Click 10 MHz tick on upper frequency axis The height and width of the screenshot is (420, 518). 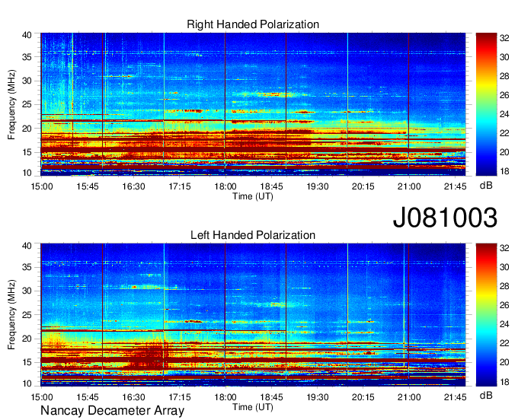[27, 173]
